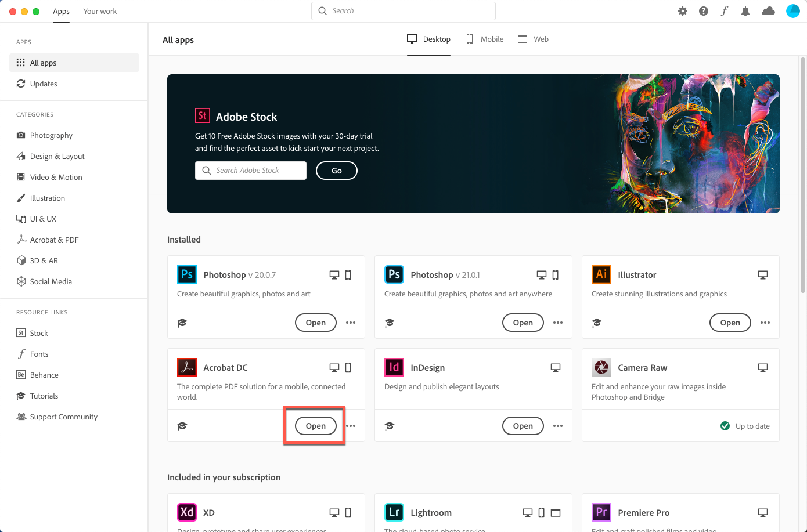Open Photoshop v 20.0.7
The width and height of the screenshot is (807, 532).
click(316, 323)
